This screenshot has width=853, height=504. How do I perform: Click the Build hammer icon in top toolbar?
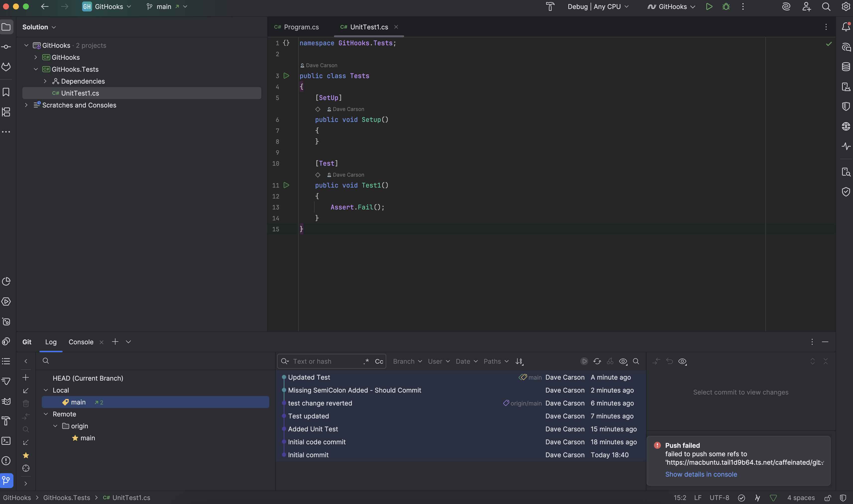pos(550,7)
